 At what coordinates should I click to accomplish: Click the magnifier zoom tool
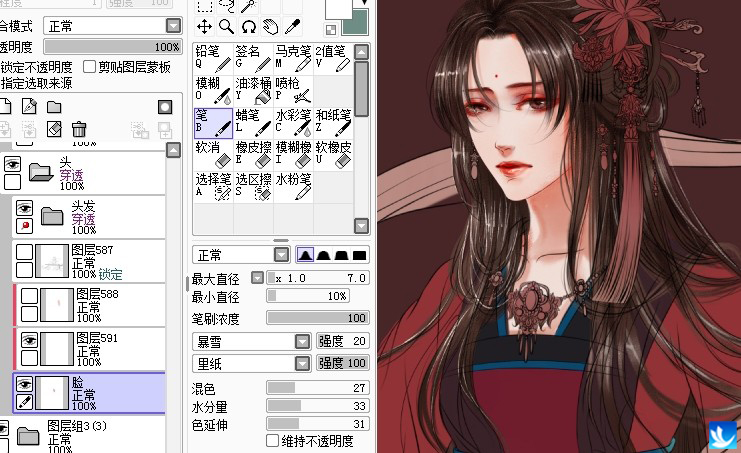click(226, 26)
